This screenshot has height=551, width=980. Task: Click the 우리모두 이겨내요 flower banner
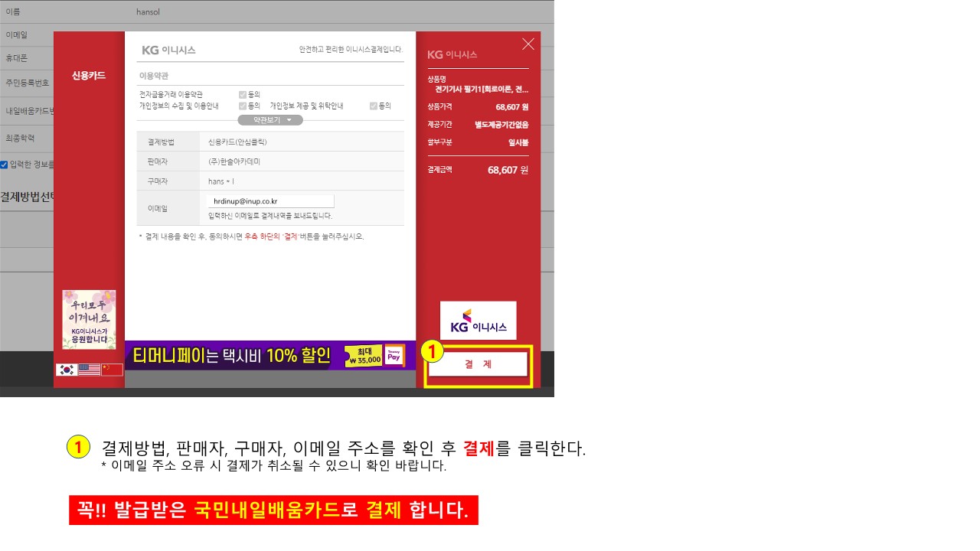tap(89, 320)
